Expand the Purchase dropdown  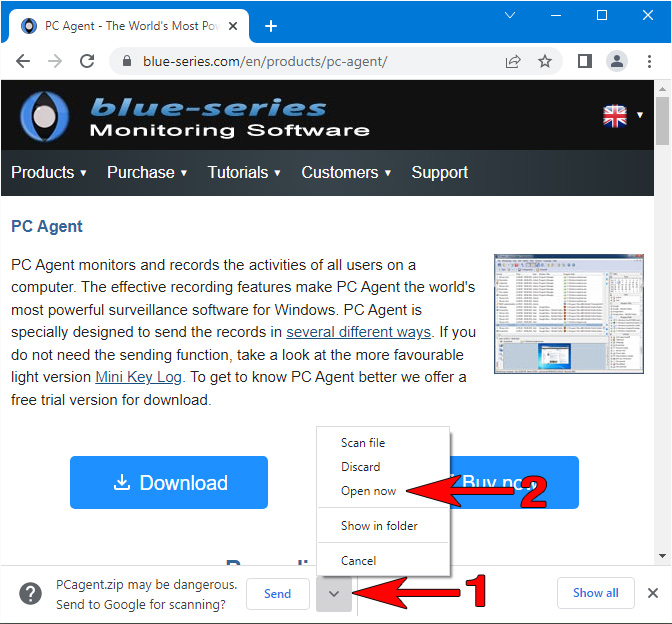point(147,172)
